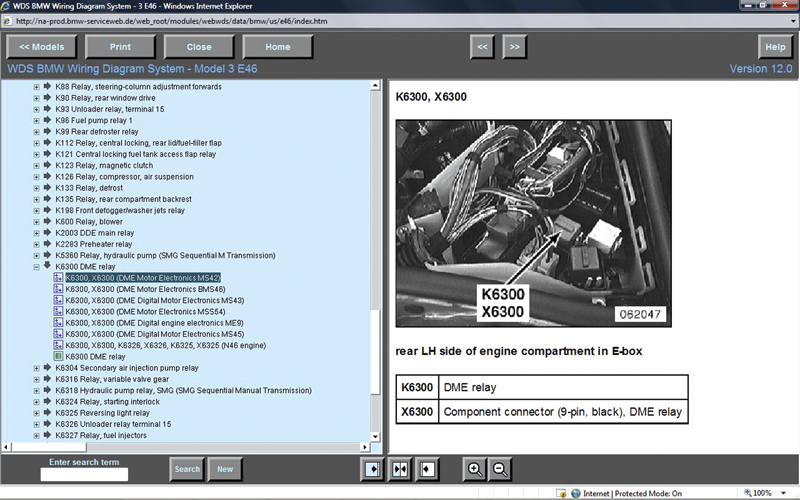The width and height of the screenshot is (800, 500).
Task: Click the zoom in magnifier icon
Action: 474,469
